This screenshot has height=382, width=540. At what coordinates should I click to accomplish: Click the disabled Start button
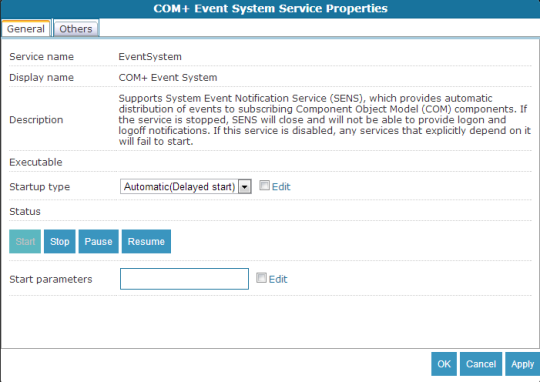pyautogui.click(x=25, y=241)
